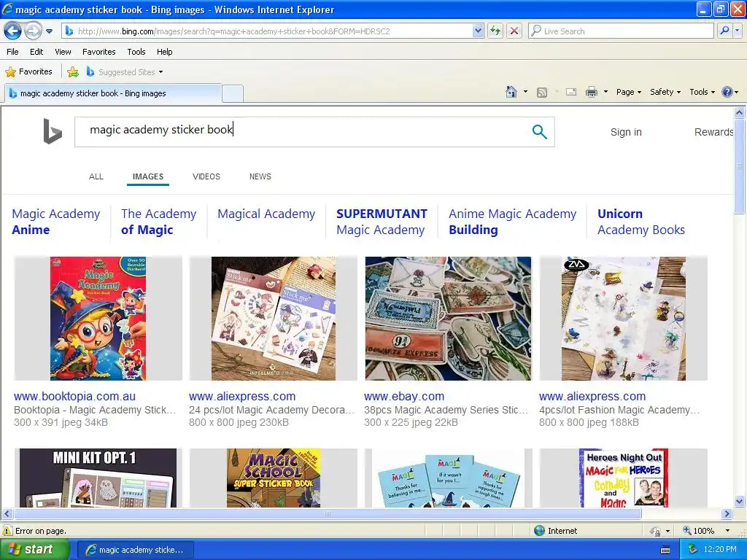The width and height of the screenshot is (747, 560).
Task: Click the RSS feeds icon
Action: [542, 93]
